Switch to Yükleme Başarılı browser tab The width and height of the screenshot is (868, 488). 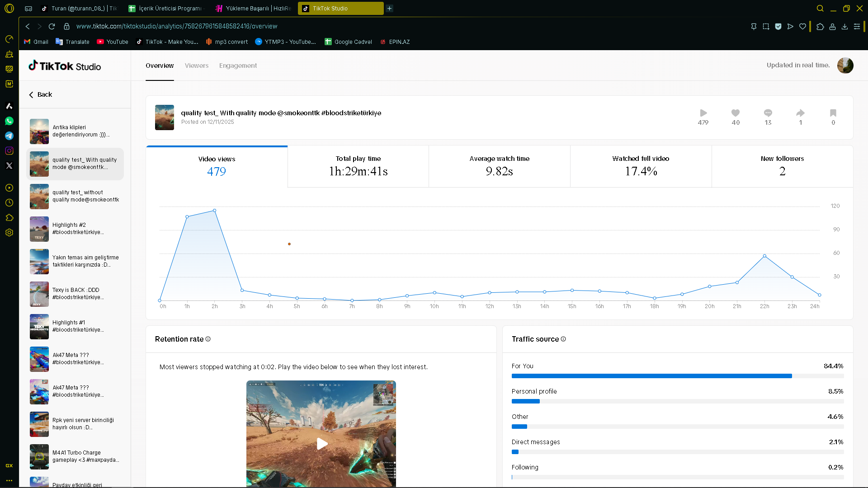(x=254, y=8)
